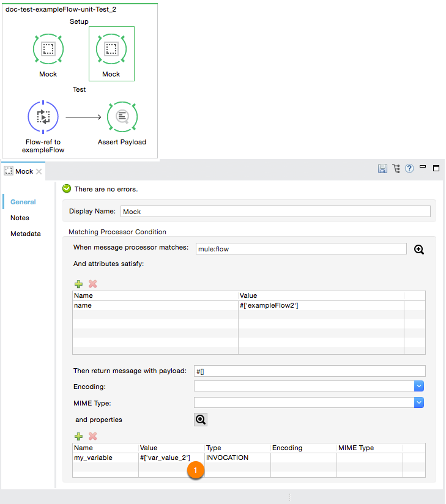Click magnifier next to message processor field
This screenshot has width=446, height=504.
(419, 249)
